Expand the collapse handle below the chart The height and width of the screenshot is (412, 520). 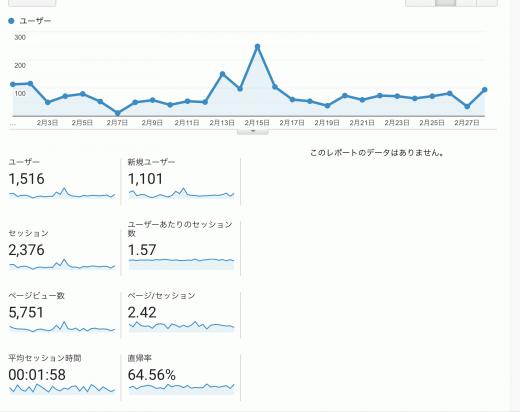click(253, 132)
